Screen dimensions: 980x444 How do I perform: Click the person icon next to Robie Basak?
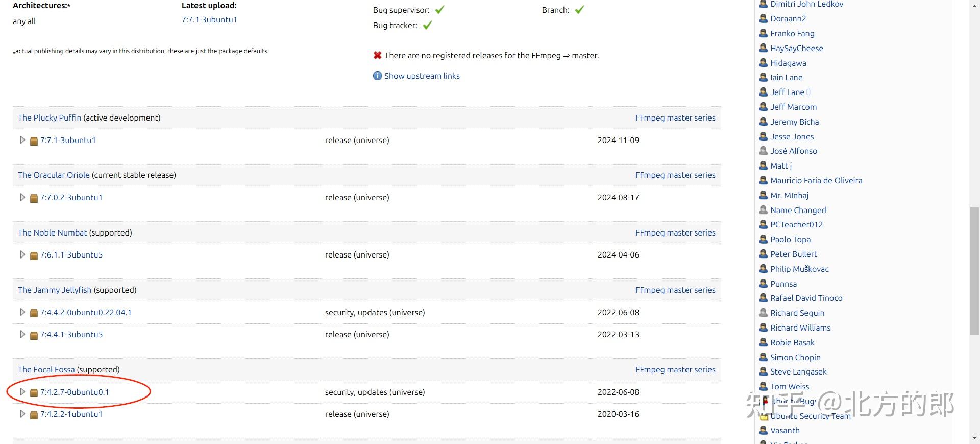pyautogui.click(x=763, y=342)
